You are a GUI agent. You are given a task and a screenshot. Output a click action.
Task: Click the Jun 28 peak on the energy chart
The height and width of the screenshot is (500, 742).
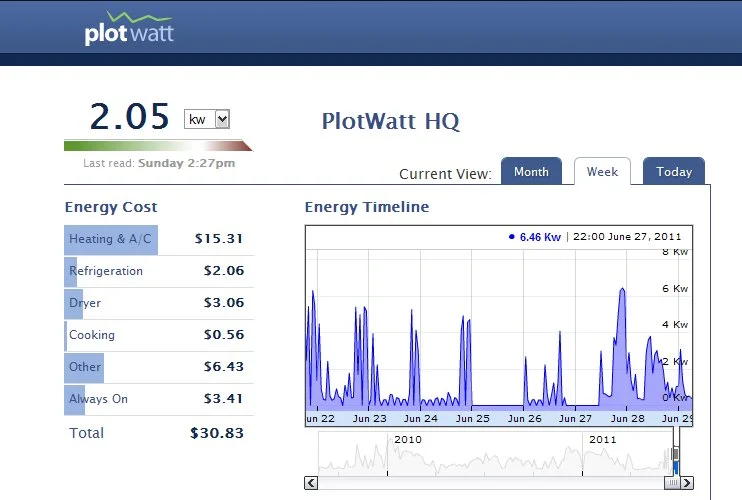point(622,289)
